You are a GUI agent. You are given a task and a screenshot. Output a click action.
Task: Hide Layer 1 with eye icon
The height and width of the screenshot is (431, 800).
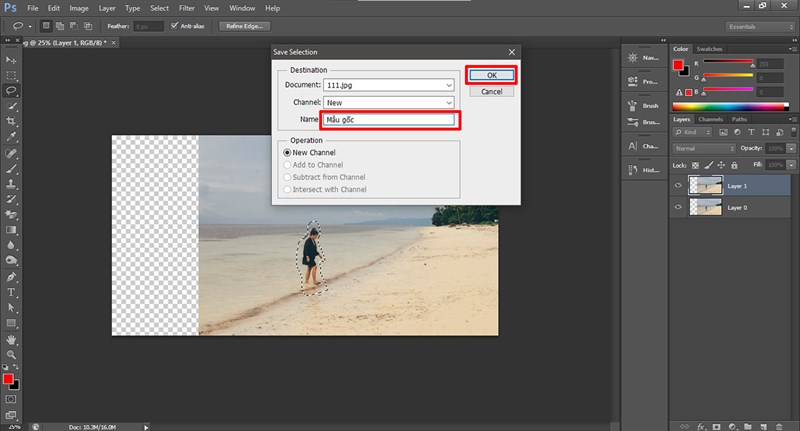click(678, 186)
